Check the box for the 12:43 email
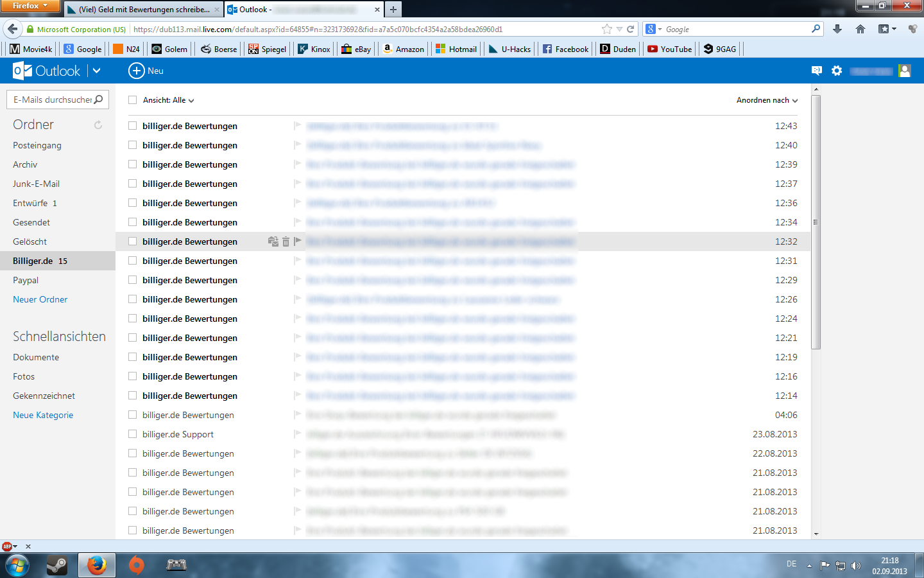 132,126
